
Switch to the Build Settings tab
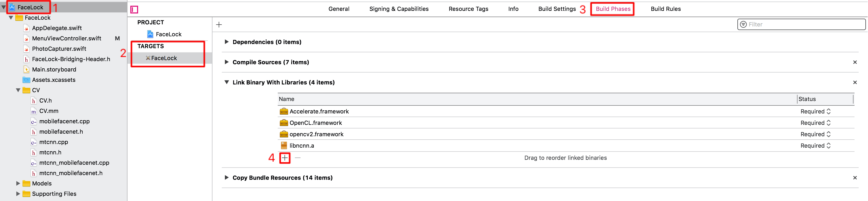[x=557, y=9]
